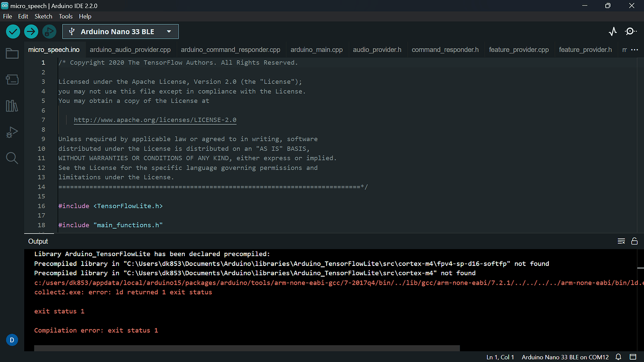The image size is (644, 362).
Task: Open the Boards Manager sidebar panel
Action: click(12, 80)
